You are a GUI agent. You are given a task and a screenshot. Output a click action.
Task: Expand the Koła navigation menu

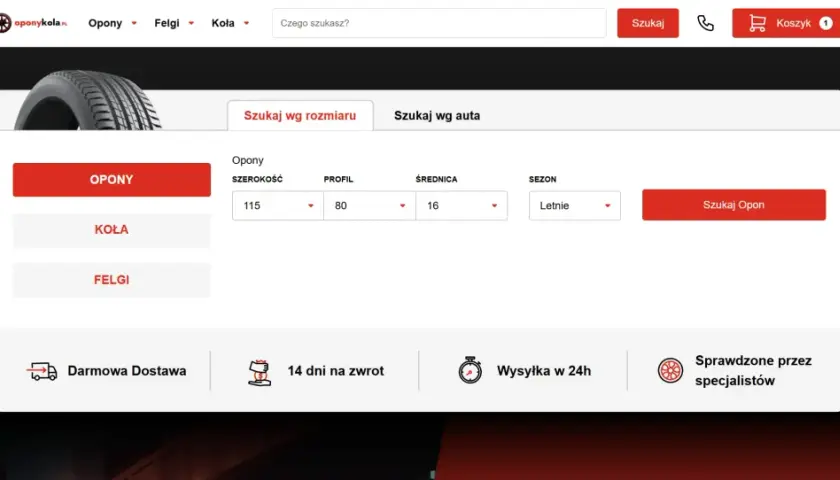(x=230, y=23)
